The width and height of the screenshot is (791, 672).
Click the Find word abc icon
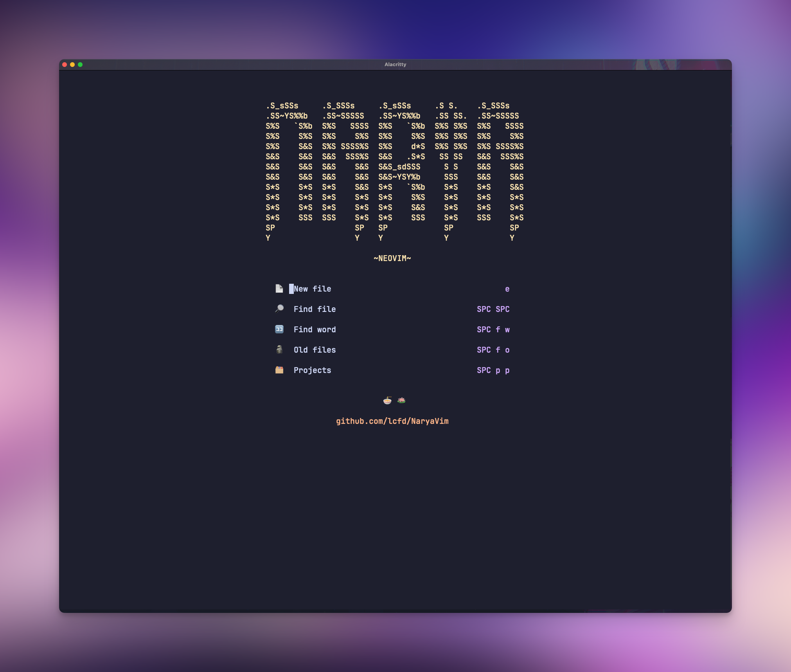click(279, 329)
